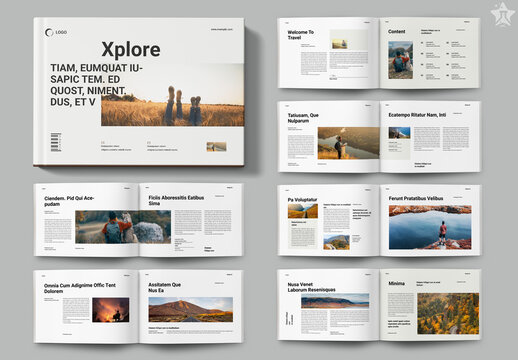518x360 pixels.
Task: Open the boots in wheat field cover photo
Action: point(172,95)
